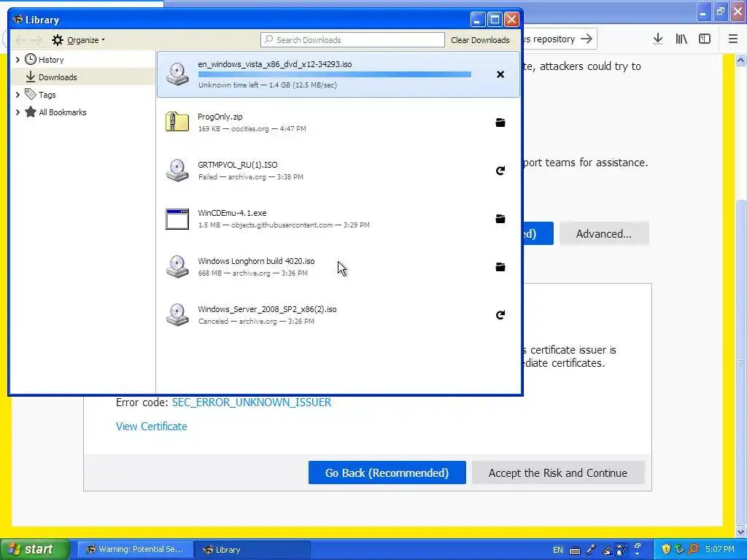747x560 pixels.
Task: Click the WinCDEmu-4.1.exe application icon
Action: 177,219
